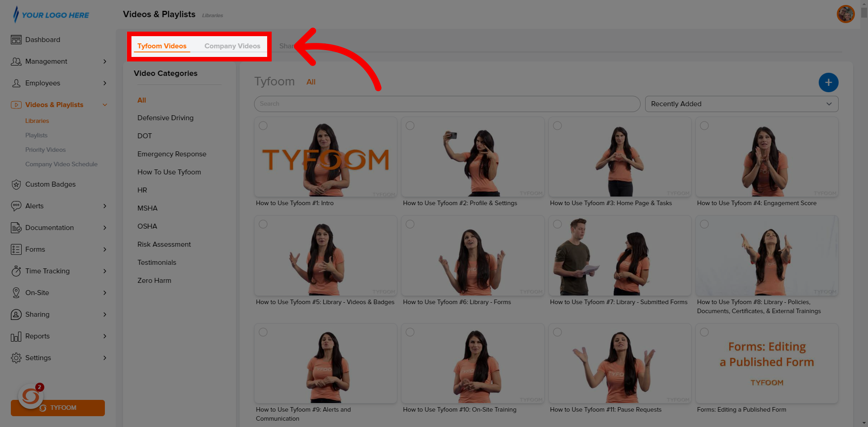The image size is (868, 427).
Task: Expand the Forms menu chevron
Action: [x=105, y=249]
